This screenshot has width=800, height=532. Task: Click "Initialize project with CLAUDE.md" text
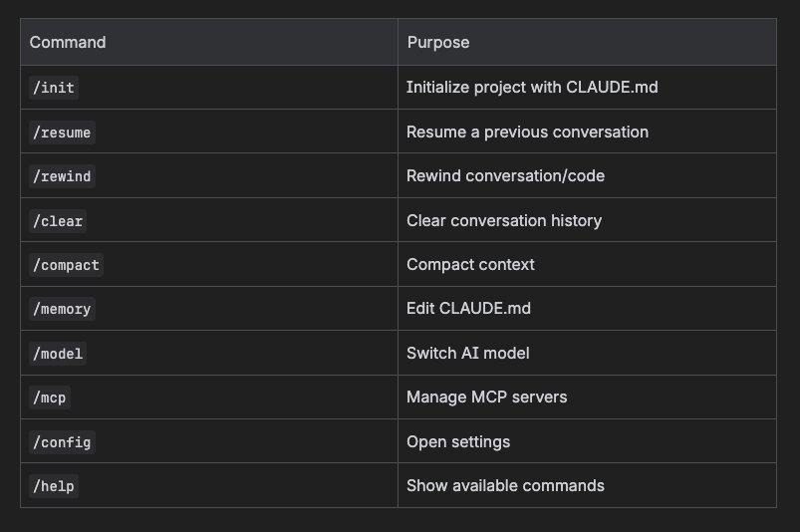tap(532, 88)
